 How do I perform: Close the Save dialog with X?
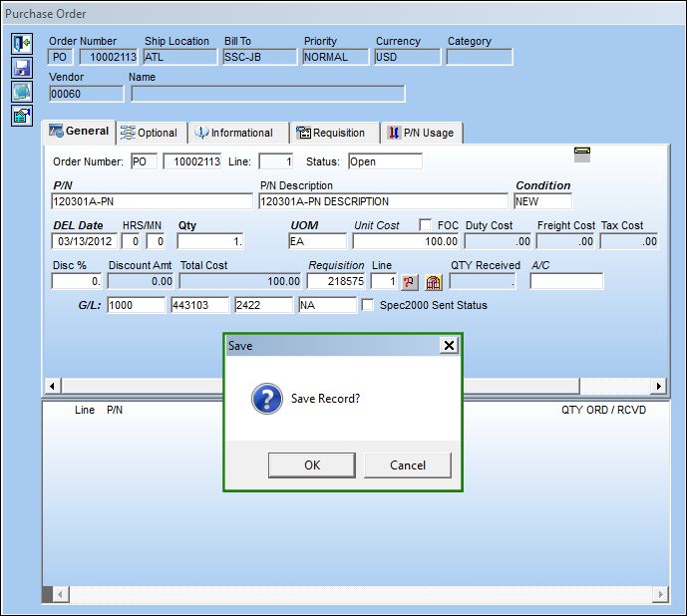pos(449,345)
